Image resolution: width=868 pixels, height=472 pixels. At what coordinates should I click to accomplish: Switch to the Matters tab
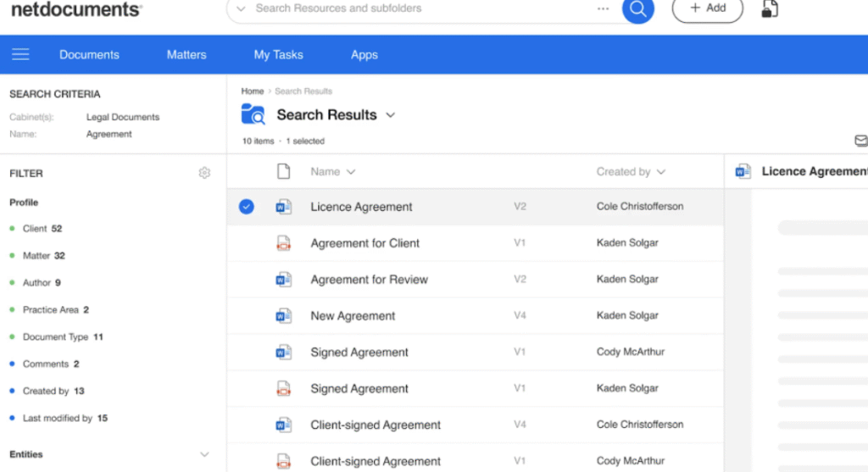[x=186, y=54]
